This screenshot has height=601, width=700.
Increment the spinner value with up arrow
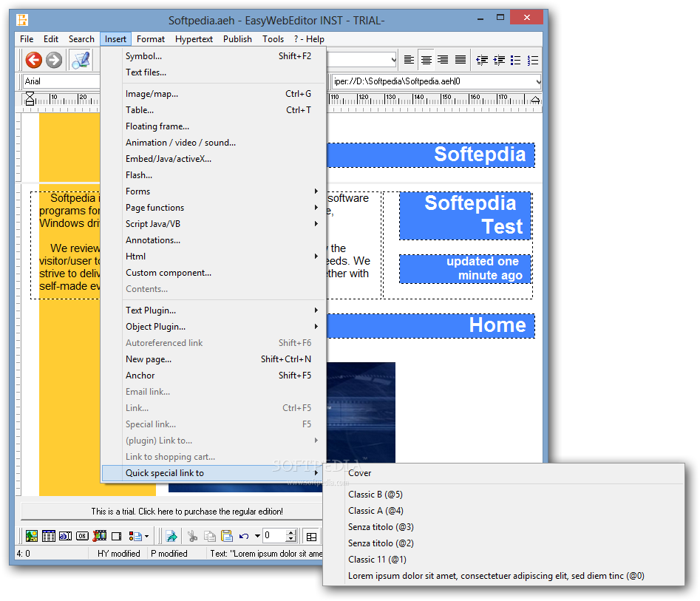[x=291, y=533]
